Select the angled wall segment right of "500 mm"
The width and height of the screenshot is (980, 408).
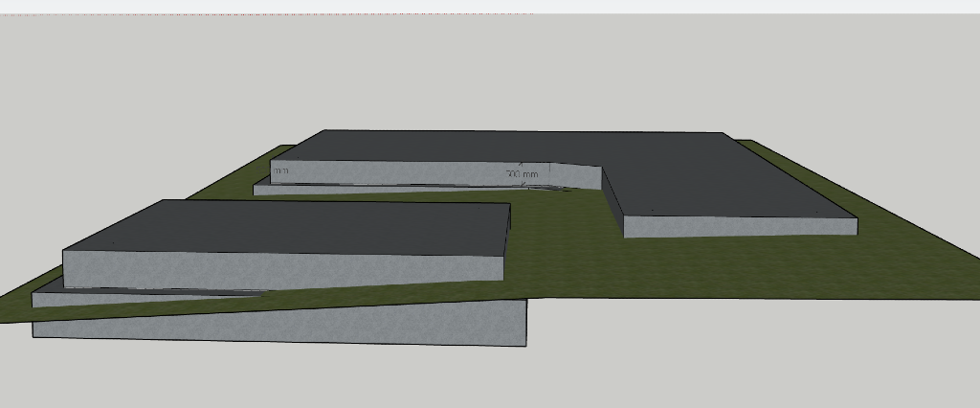click(x=577, y=177)
